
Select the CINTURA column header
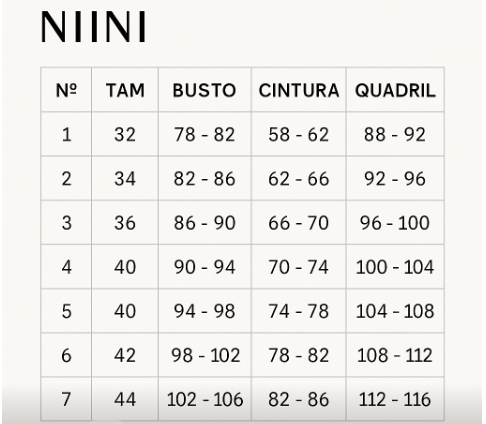coord(299,90)
